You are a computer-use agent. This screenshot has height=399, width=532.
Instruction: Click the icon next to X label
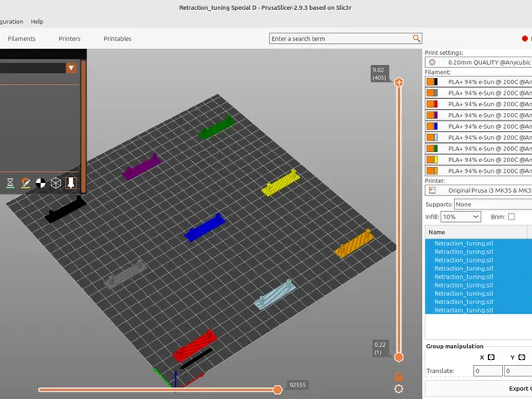click(491, 357)
